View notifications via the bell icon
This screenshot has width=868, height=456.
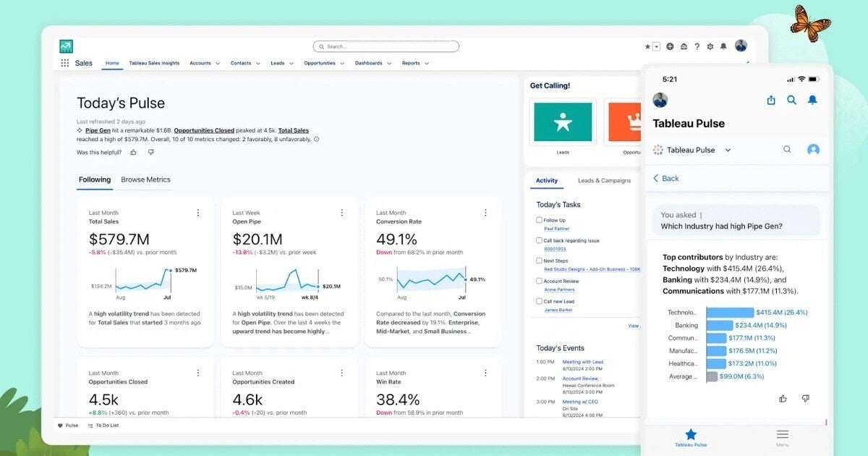click(723, 46)
